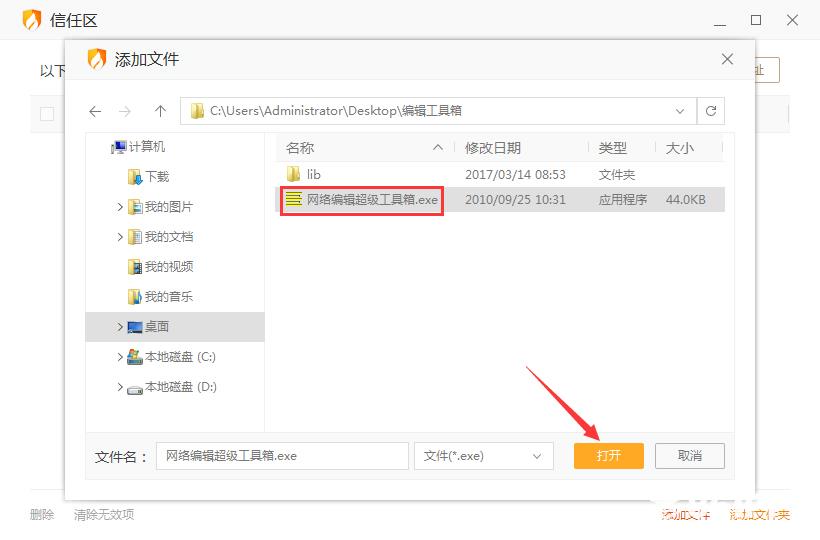Click the 44.0KB size cell

tap(686, 200)
